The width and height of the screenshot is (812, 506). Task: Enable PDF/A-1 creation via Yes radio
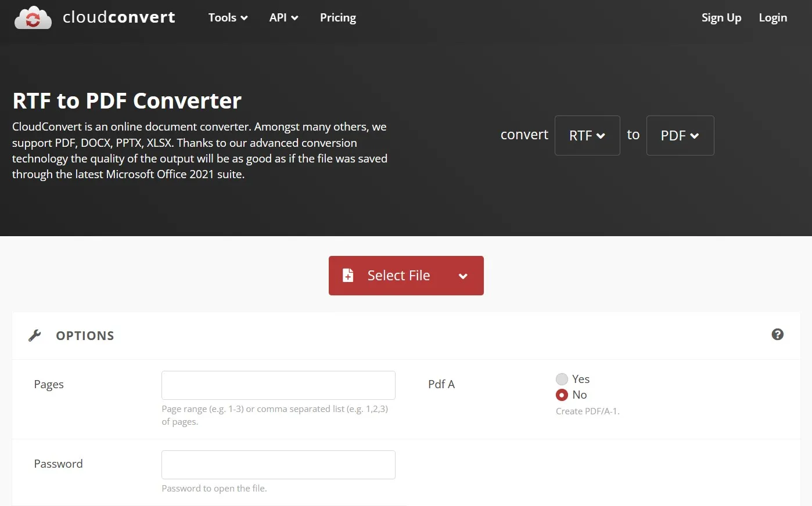point(562,379)
